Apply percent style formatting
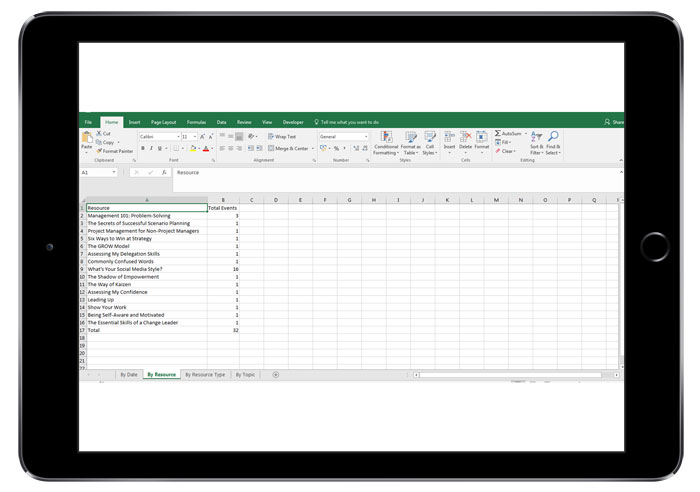The height and width of the screenshot is (492, 700). pos(336,148)
